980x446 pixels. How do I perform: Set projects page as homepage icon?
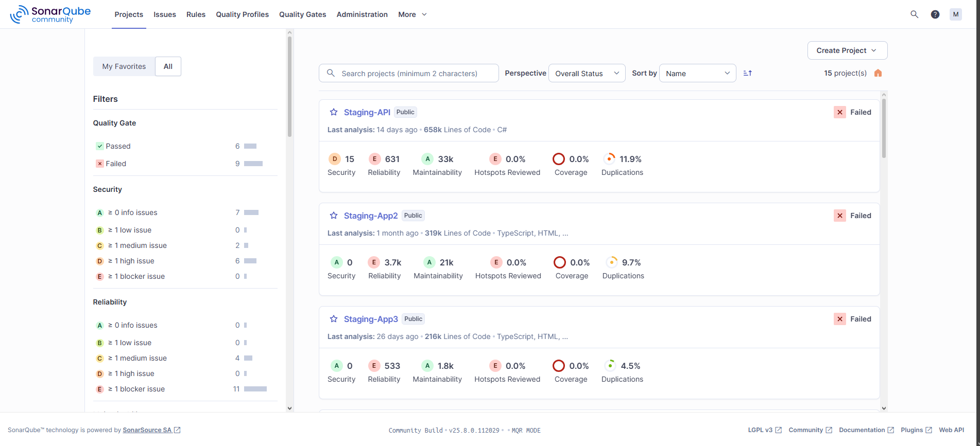pos(878,73)
